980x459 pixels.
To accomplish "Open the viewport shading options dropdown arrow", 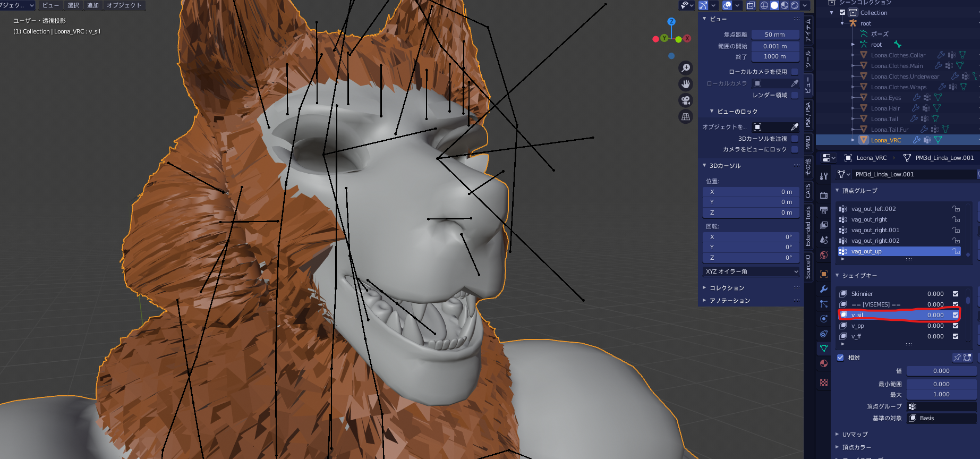I will click(805, 5).
